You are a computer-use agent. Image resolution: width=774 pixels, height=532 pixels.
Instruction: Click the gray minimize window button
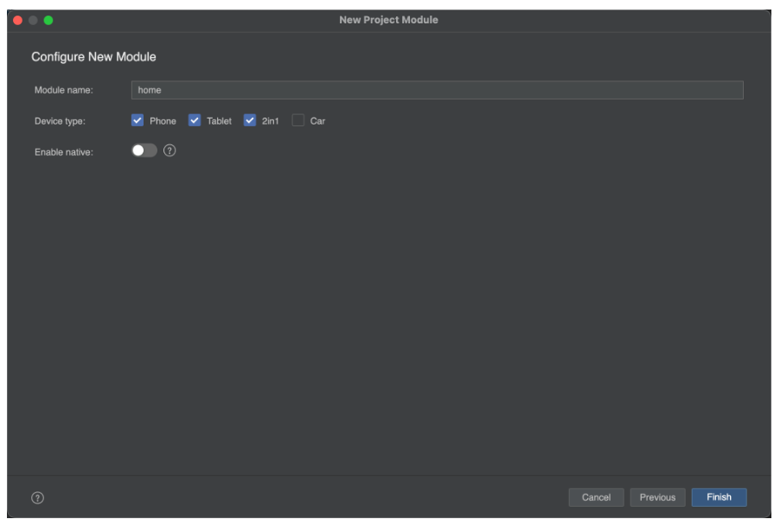click(x=33, y=20)
